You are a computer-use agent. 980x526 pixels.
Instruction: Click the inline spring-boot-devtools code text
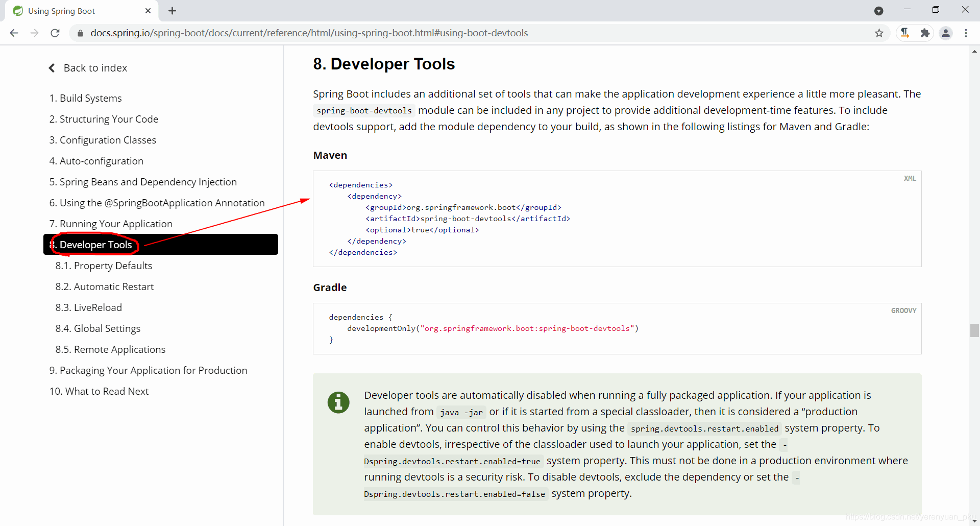point(364,111)
